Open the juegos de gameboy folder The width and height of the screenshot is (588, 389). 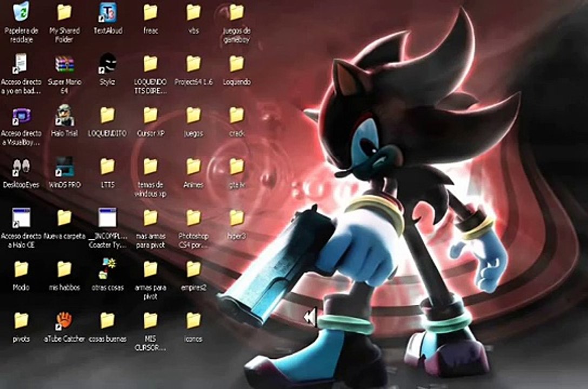[237, 12]
